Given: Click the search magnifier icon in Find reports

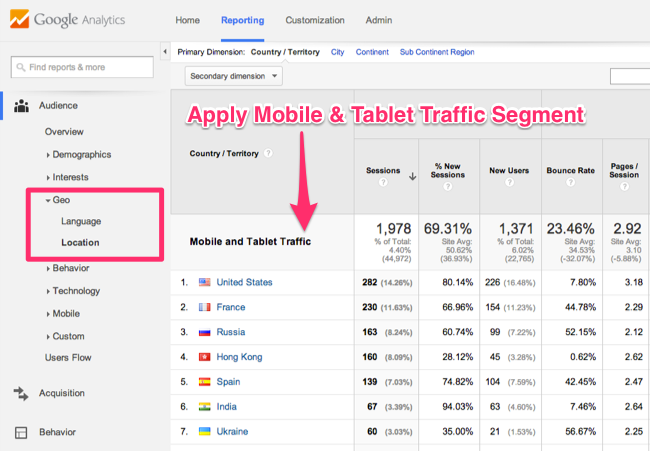Looking at the screenshot, I should pos(21,67).
